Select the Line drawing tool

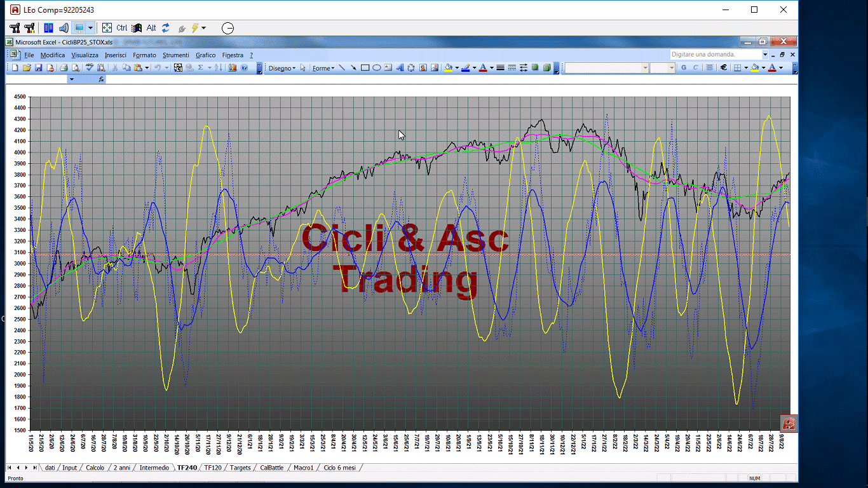click(x=342, y=67)
